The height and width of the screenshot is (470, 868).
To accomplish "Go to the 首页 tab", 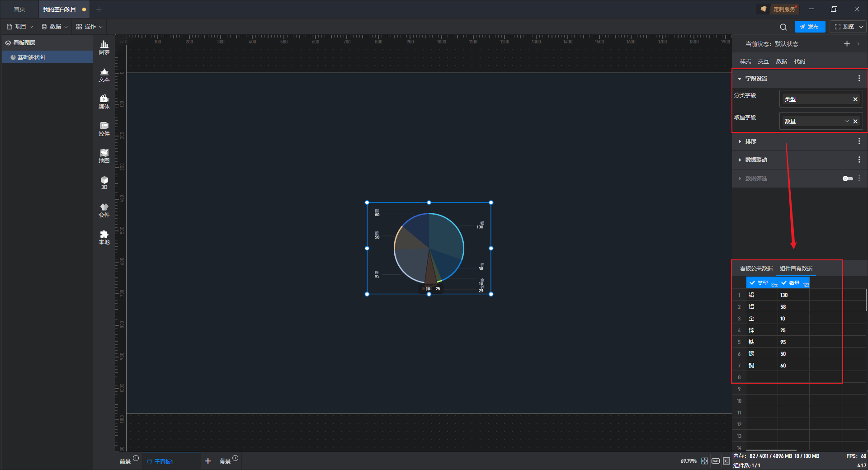I will pyautogui.click(x=19, y=9).
